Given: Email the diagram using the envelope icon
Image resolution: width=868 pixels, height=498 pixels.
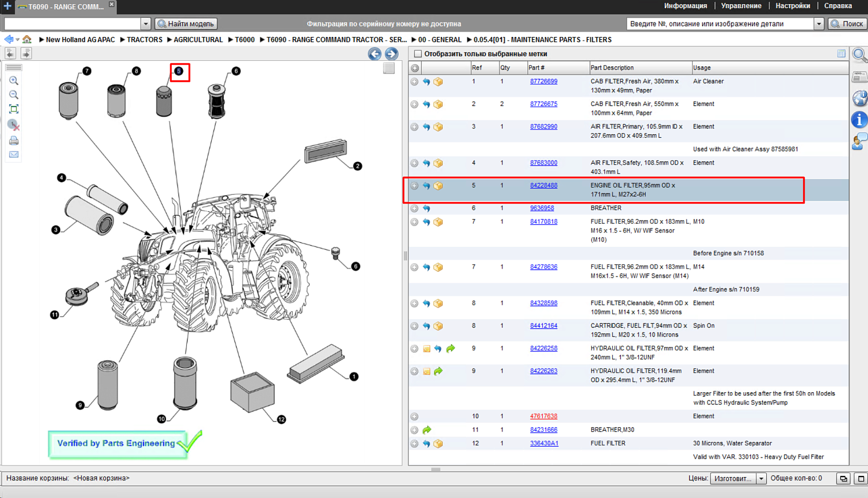Looking at the screenshot, I should [x=14, y=154].
